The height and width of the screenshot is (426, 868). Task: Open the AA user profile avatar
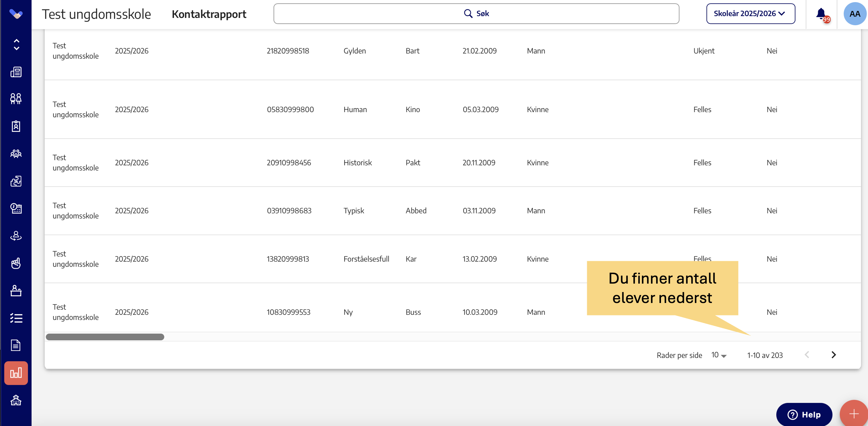(x=855, y=14)
